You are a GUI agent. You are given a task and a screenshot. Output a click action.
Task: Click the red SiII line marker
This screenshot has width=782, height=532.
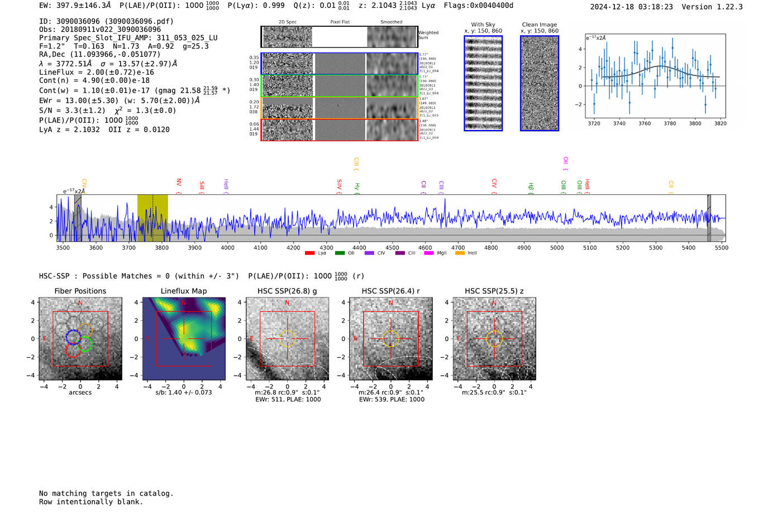tap(202, 186)
